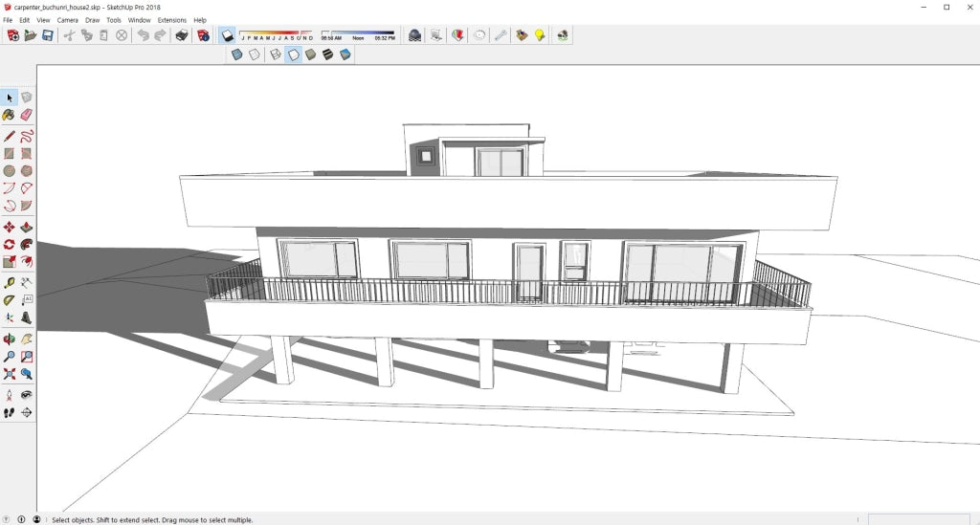This screenshot has width=980, height=525.
Task: Select the Polygon tool
Action: 26,171
